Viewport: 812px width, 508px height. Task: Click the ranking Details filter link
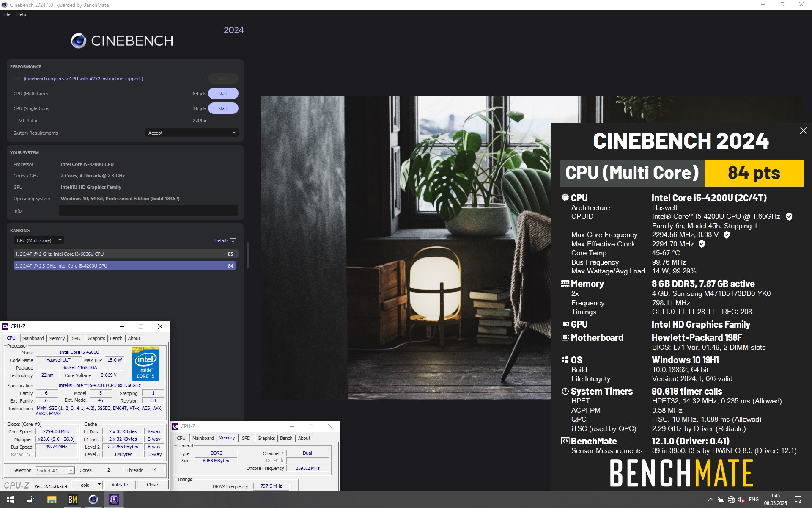point(225,240)
